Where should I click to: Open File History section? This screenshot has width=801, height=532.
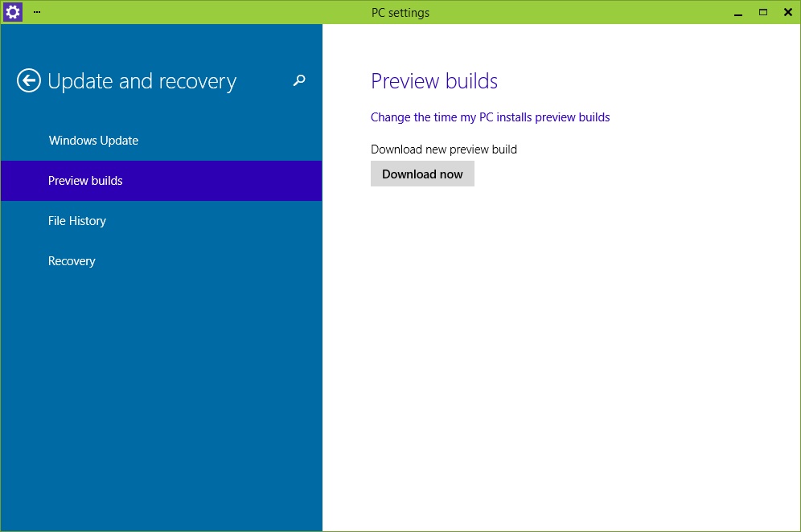pos(162,220)
